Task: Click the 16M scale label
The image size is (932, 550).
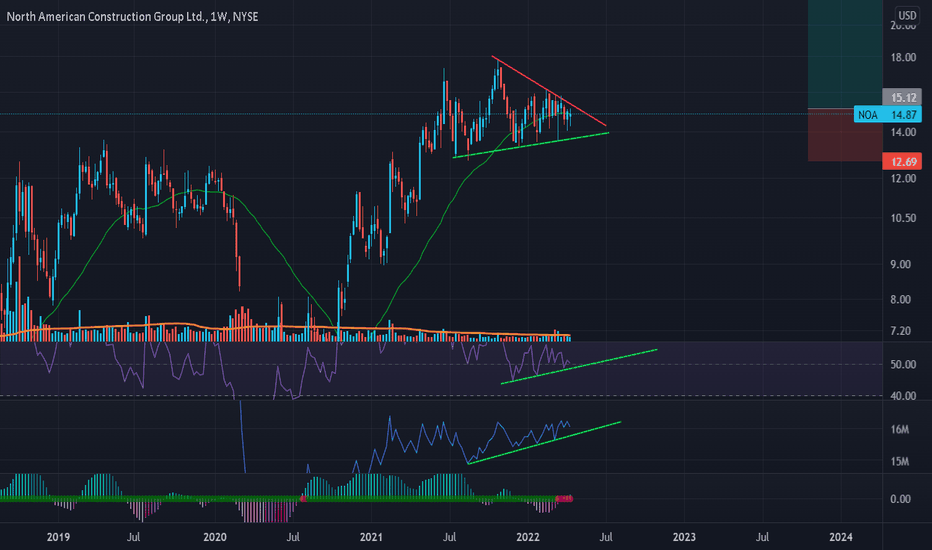Action: tap(900, 429)
